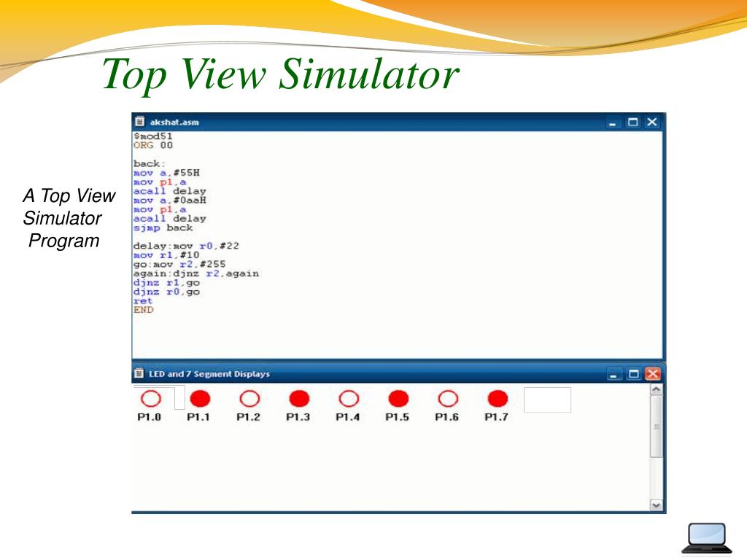The height and width of the screenshot is (560, 747).
Task: Click the lit P1.7 LED
Action: (x=498, y=399)
